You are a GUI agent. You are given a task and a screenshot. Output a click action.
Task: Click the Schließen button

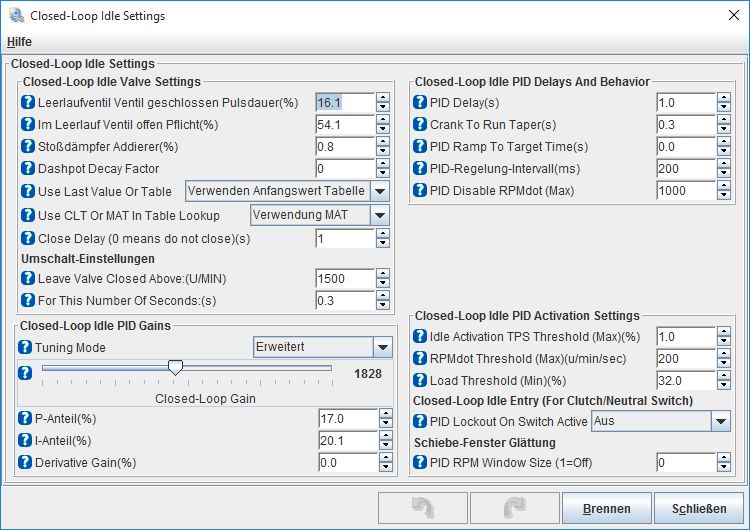(699, 509)
